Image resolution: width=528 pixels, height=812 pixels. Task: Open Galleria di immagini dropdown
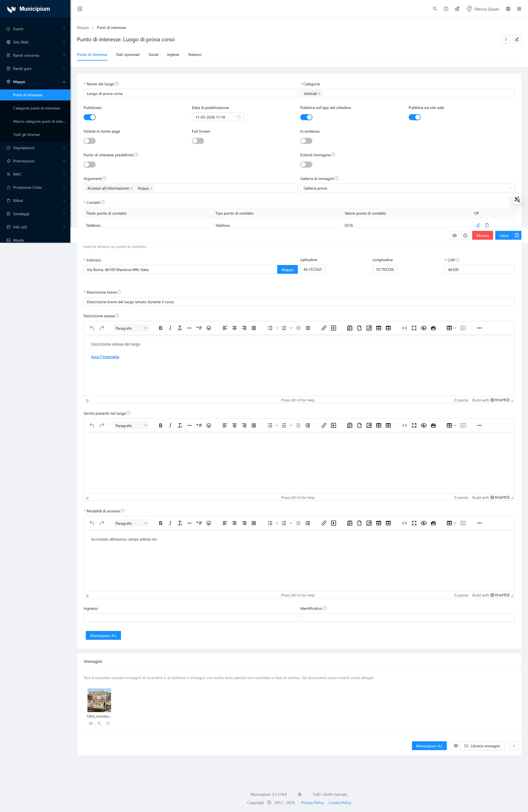point(407,188)
